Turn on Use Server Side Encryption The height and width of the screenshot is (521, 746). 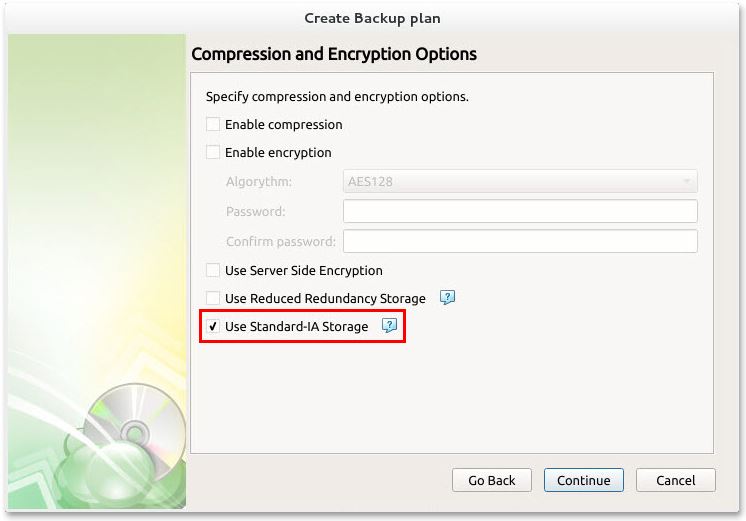(213, 271)
